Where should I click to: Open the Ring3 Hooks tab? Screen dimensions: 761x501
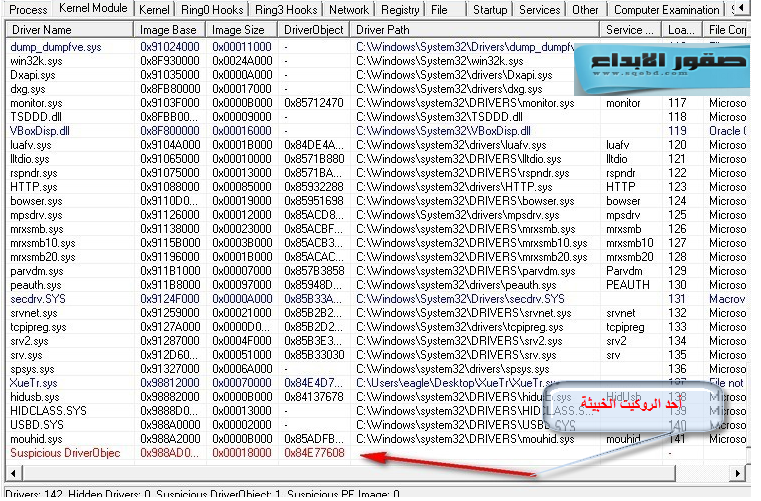(x=286, y=9)
